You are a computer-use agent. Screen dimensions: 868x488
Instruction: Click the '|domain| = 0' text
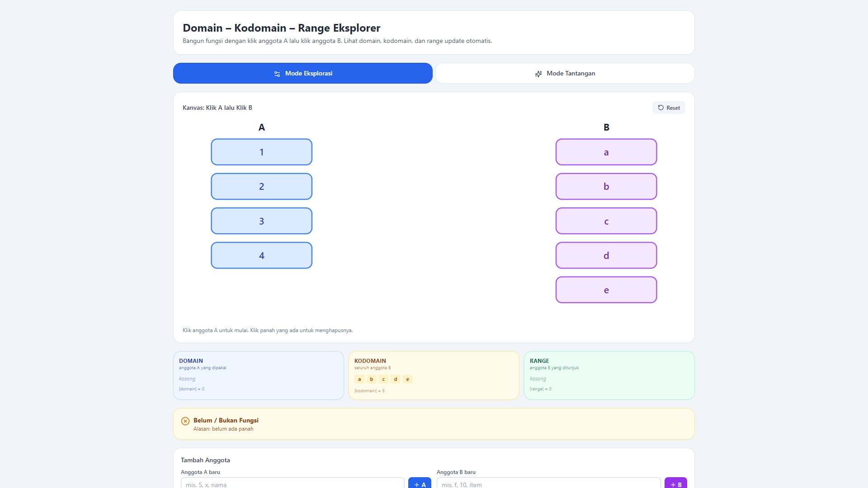192,389
